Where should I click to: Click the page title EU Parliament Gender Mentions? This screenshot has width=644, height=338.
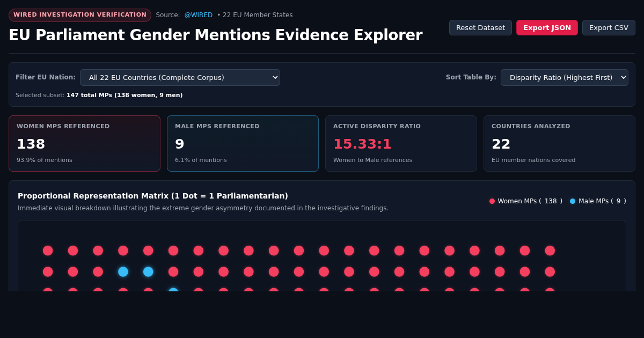click(215, 35)
